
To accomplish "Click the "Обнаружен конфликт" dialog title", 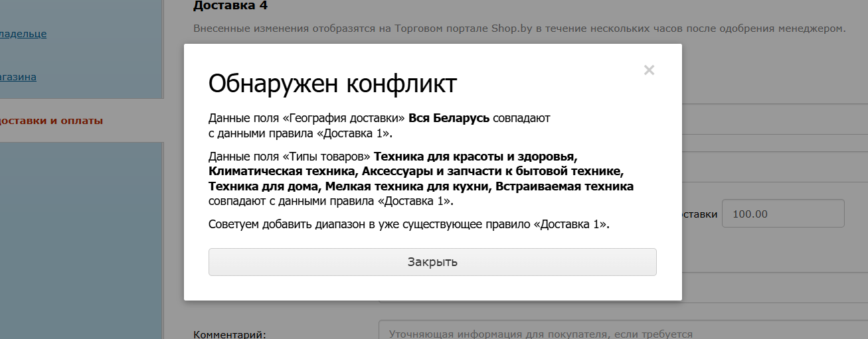I will [x=332, y=84].
